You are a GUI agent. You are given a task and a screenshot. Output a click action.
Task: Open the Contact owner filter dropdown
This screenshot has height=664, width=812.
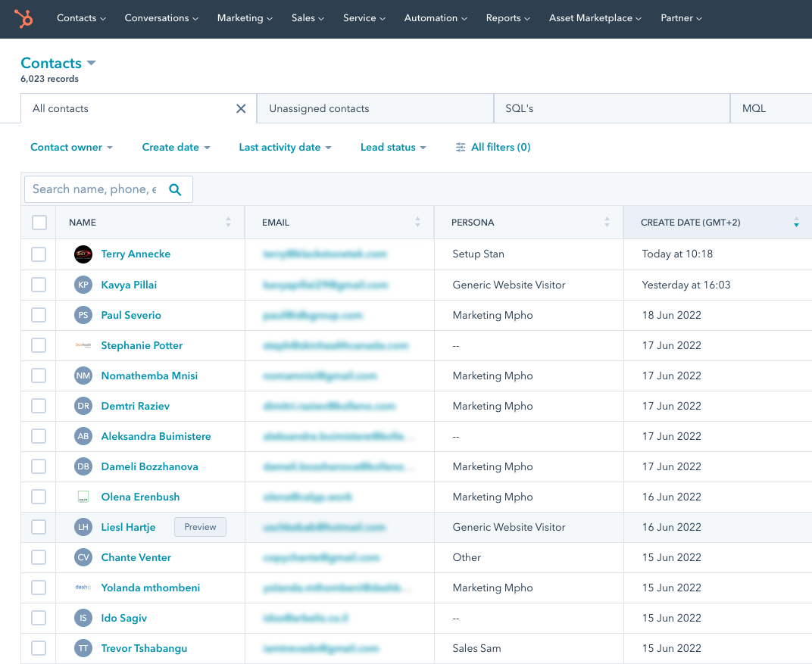click(x=71, y=147)
